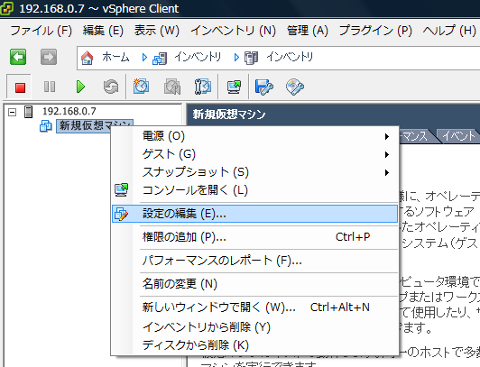
Task: Collapse the 192.168.0.7 host tree node
Action: pos(12,112)
